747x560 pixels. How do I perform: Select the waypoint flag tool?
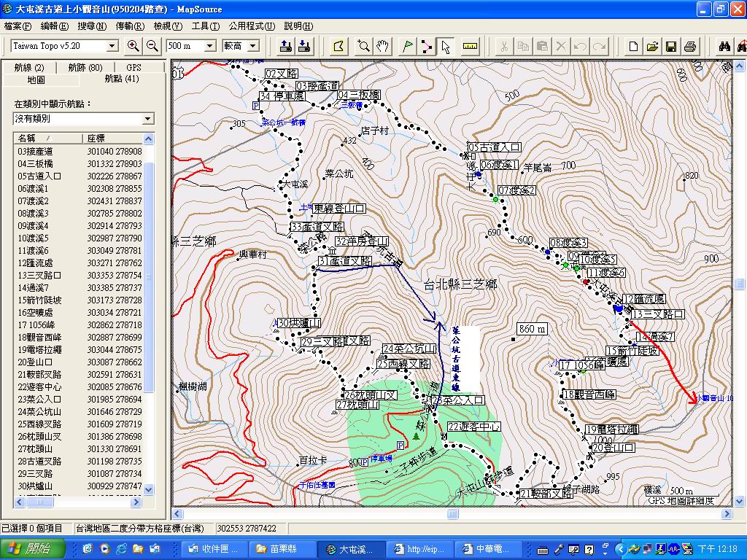[x=408, y=46]
